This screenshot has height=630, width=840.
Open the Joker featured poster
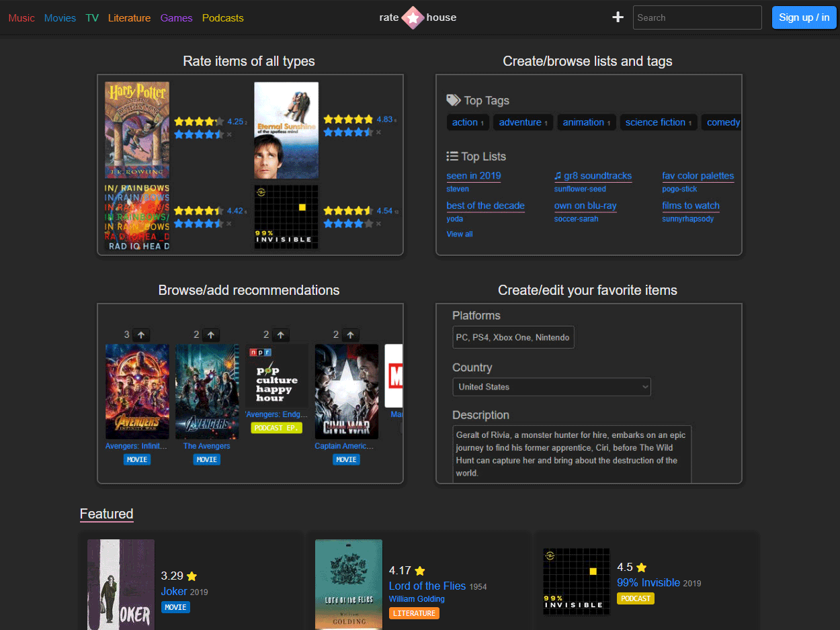121,584
